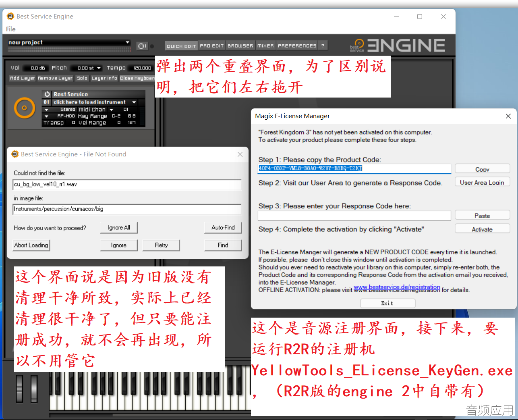Close the File Not Found dialog

240,154
